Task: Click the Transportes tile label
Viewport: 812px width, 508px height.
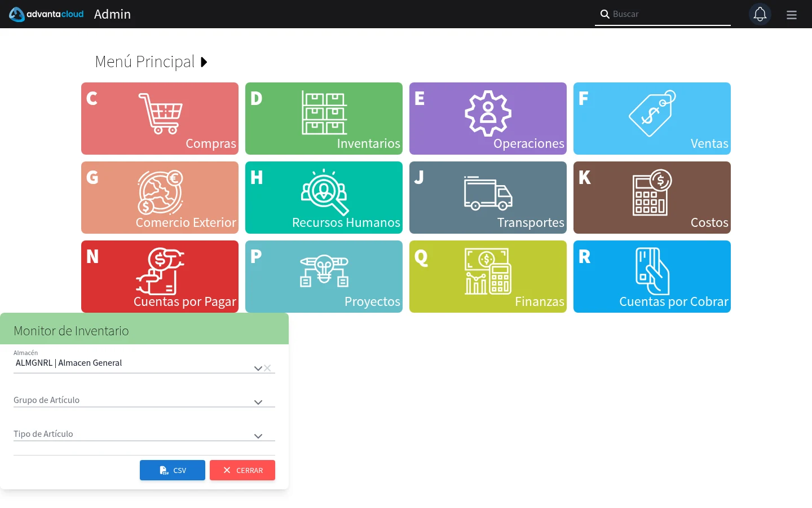Action: point(531,223)
